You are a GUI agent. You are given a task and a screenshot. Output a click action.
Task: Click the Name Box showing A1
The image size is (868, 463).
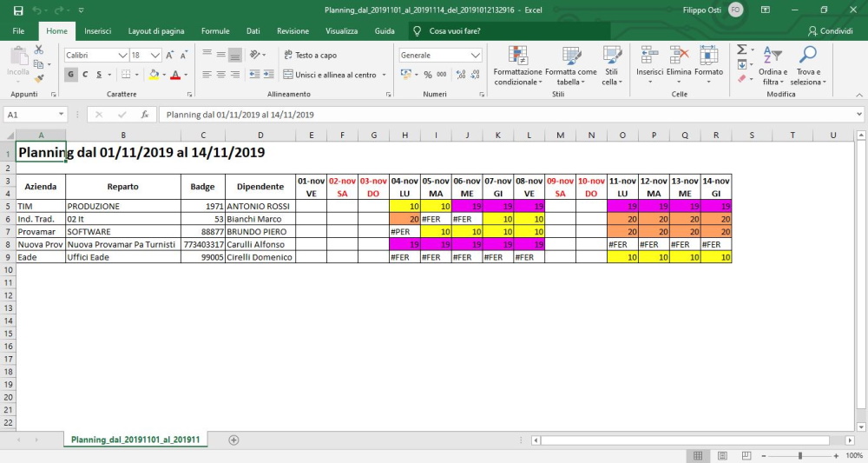click(x=36, y=115)
